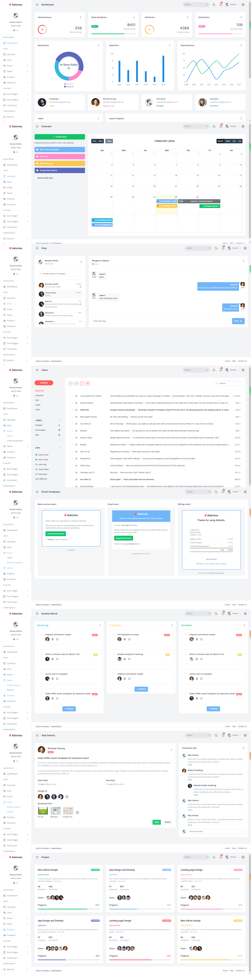Open Complete column kebab menu on Kanban
This screenshot has height=980, width=251.
[245, 625]
